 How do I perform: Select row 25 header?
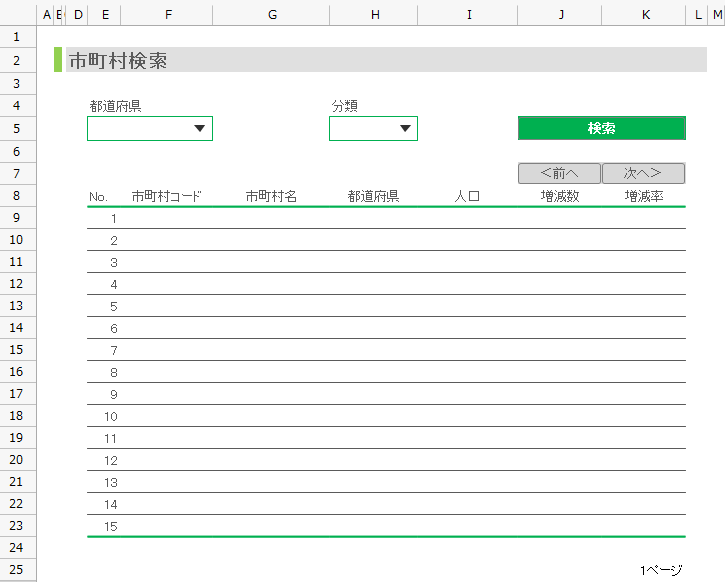click(17, 569)
